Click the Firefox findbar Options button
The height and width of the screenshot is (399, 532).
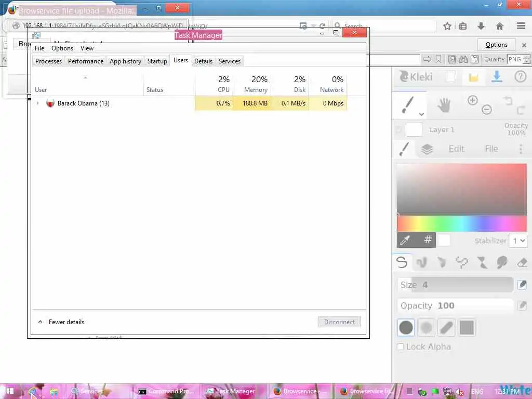coord(496,45)
